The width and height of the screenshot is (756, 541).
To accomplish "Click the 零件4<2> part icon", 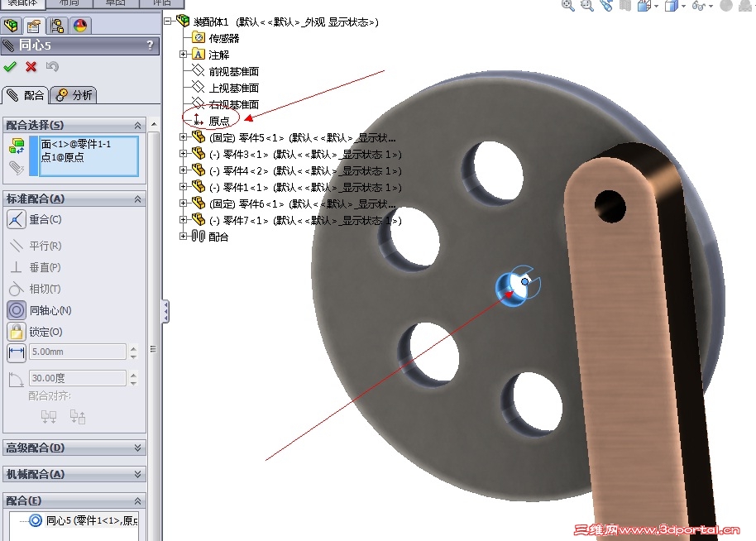I will point(199,170).
